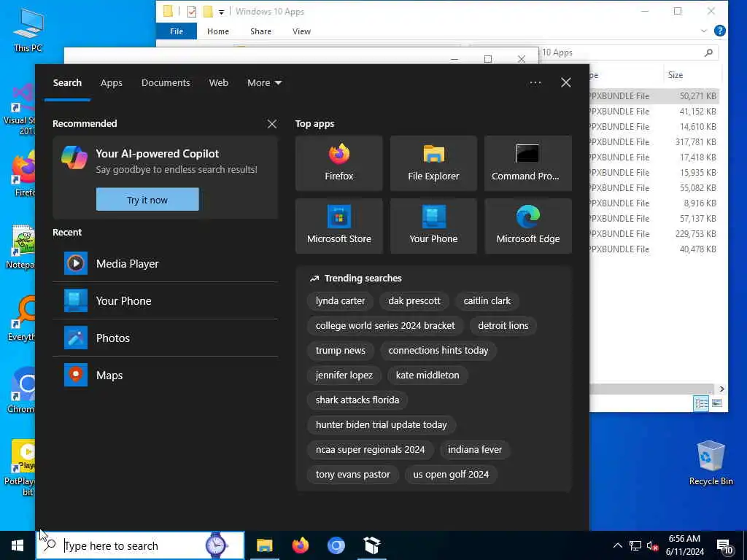Launch Microsoft Edge tile
Image resolution: width=747 pixels, height=560 pixels.
click(x=528, y=226)
